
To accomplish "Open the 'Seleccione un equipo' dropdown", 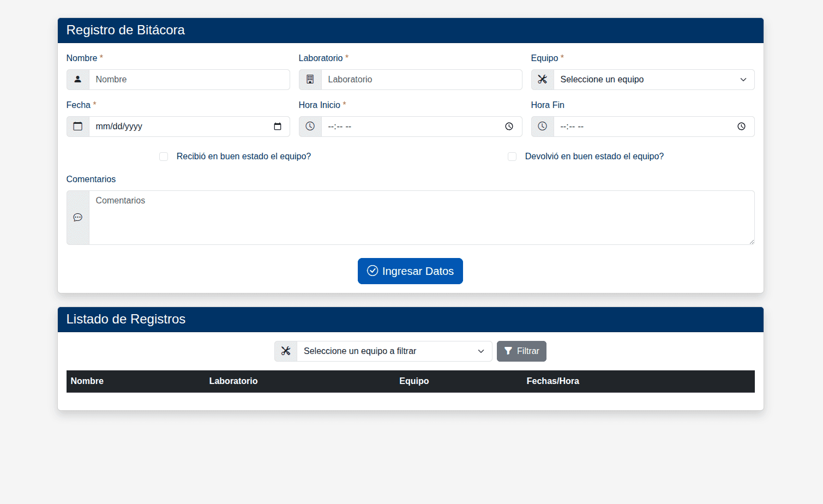I will [653, 80].
